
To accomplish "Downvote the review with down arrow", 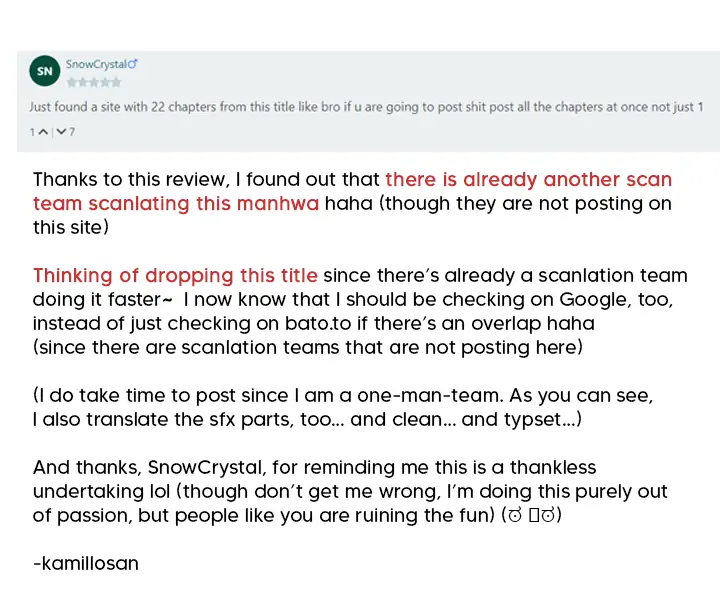I will [x=60, y=132].
